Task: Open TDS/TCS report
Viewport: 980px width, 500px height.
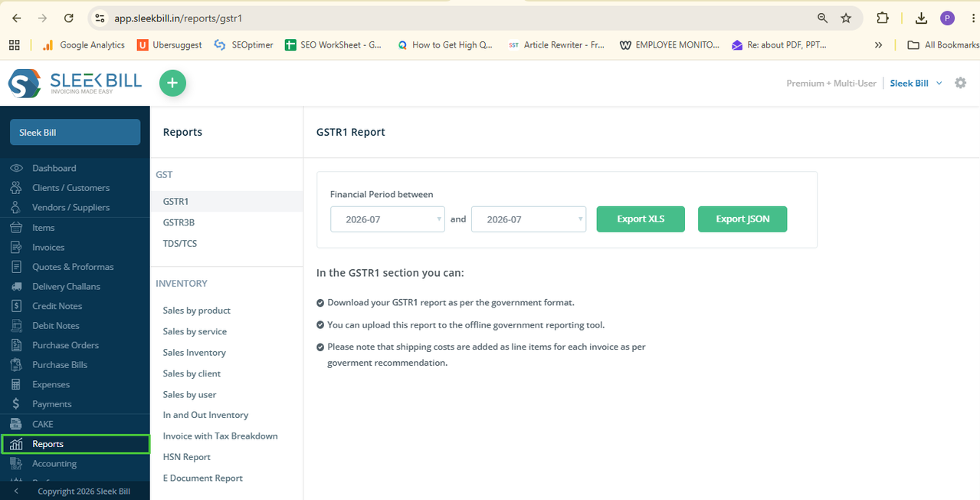Action: [180, 243]
